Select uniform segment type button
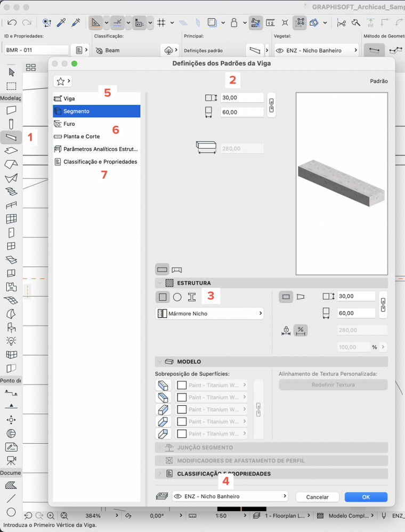This screenshot has width=405, height=532. pos(286,297)
